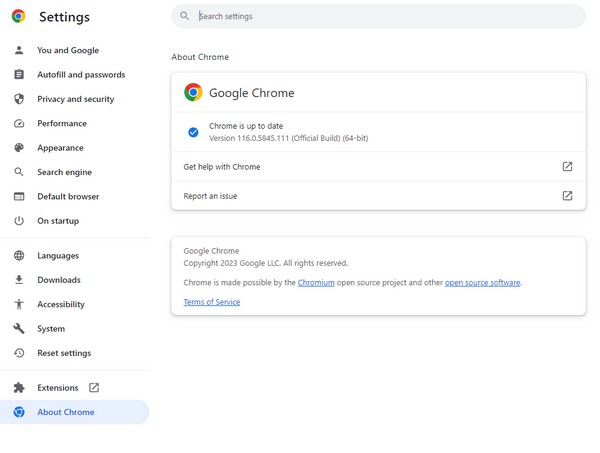600x453 pixels.
Task: Open Autofill and passwords settings
Action: pos(81,75)
